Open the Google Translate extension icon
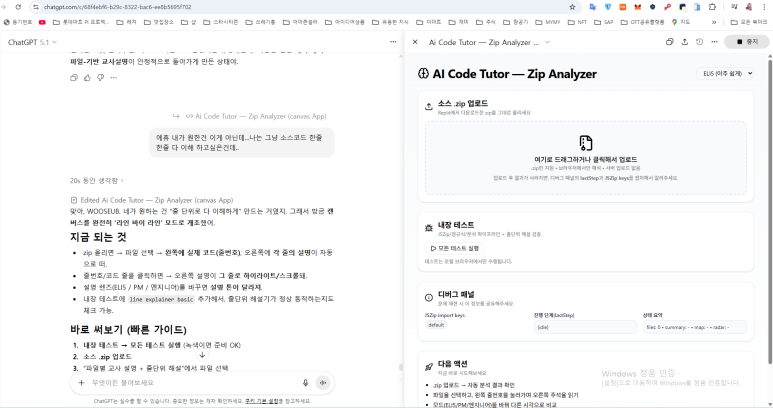Screen dimensions: 773x408 (x=593, y=7)
